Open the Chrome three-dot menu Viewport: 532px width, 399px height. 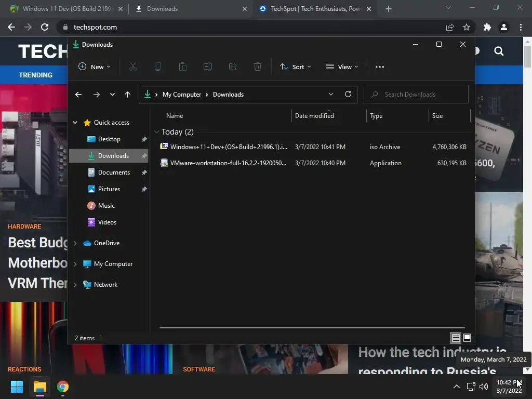point(521,27)
